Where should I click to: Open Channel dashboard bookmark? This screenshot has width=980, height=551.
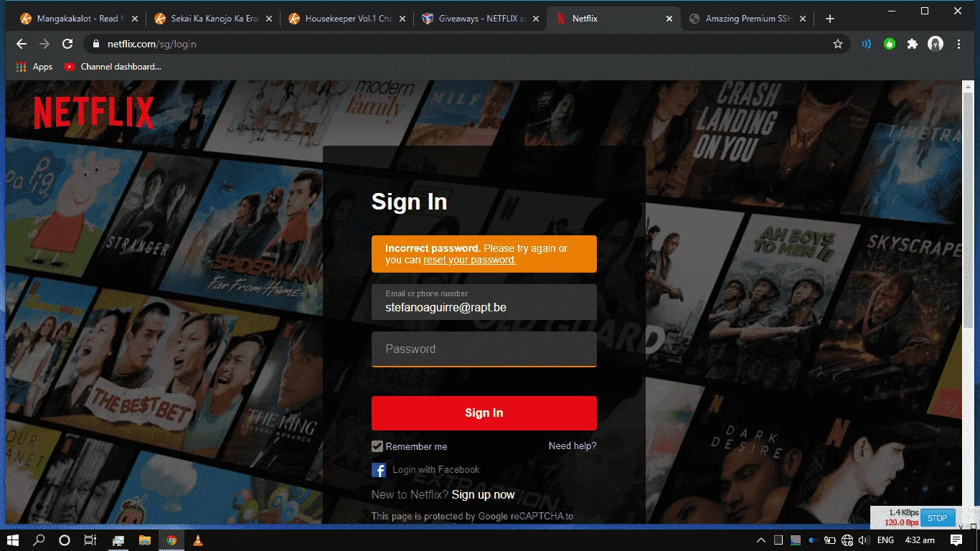click(x=113, y=67)
